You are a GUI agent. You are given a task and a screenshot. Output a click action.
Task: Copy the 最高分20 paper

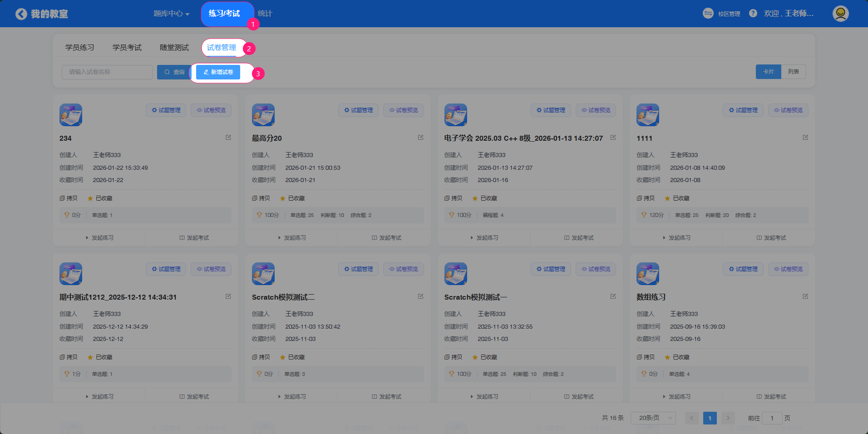click(261, 198)
